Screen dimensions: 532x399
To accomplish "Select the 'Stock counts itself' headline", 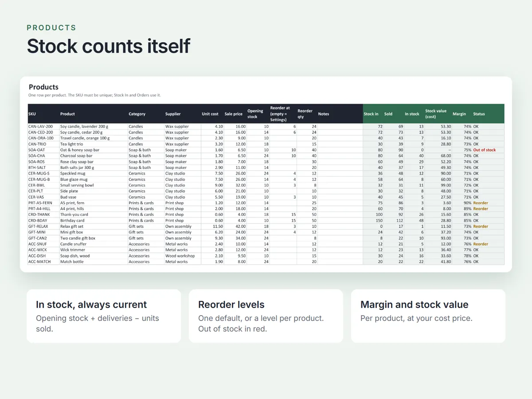I will click(109, 46).
